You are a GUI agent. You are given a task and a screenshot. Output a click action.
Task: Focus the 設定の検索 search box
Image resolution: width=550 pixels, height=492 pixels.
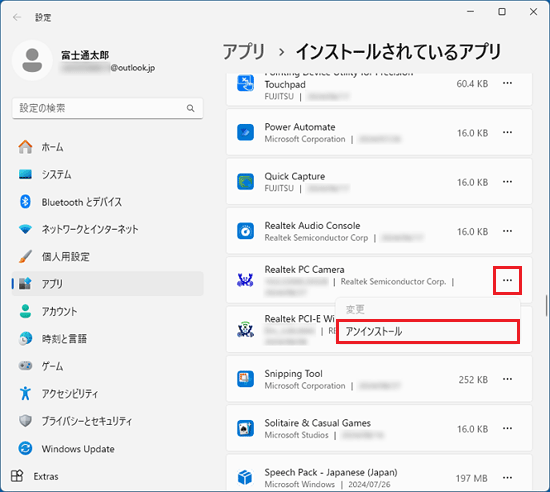(108, 108)
